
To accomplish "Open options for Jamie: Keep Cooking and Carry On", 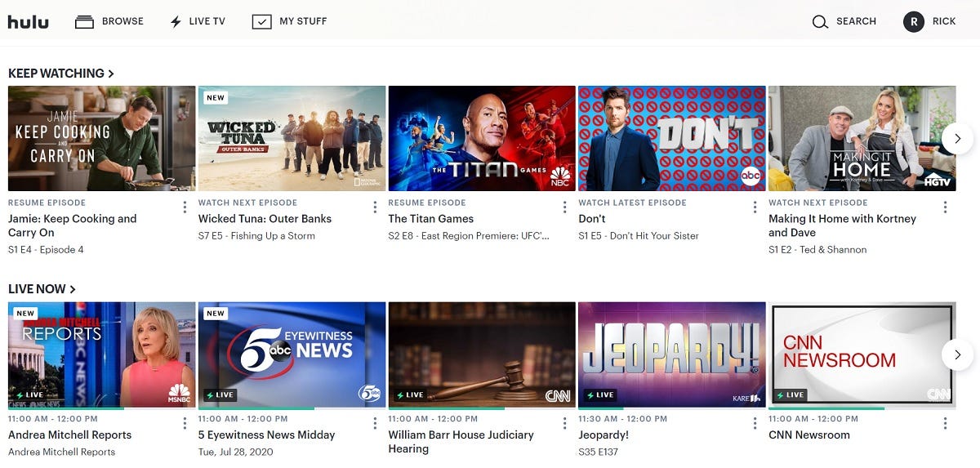I will [185, 207].
